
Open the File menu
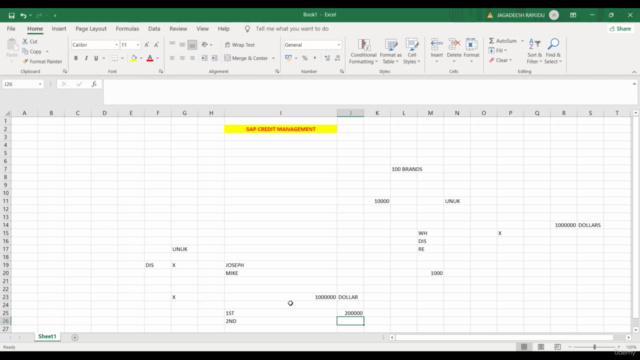tap(11, 29)
